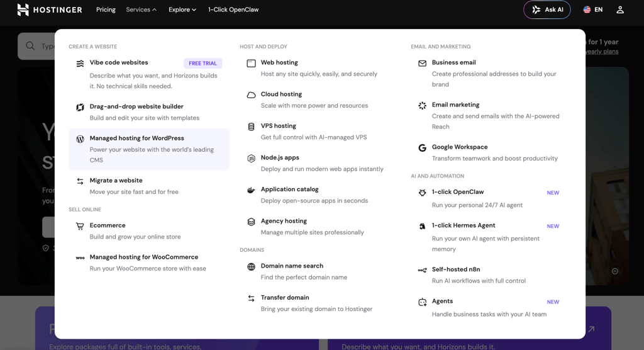Viewport: 644px width, 350px height.
Task: Open the user account icon
Action: pyautogui.click(x=619, y=10)
